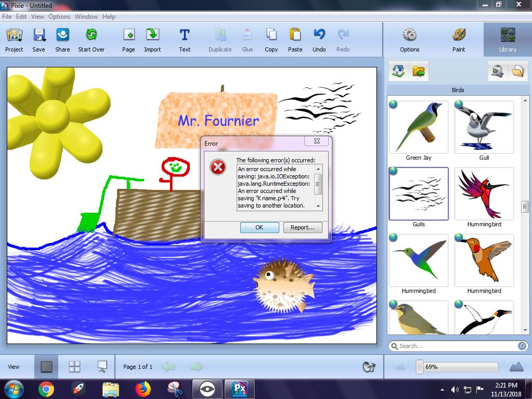Click the Glue icon
This screenshot has height=399, width=532.
(x=248, y=35)
